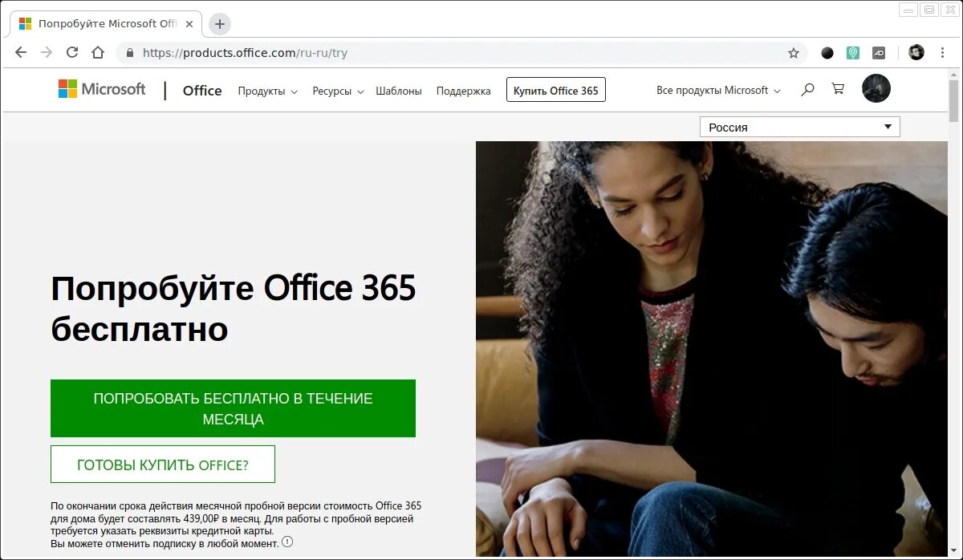Reload the page with refresh icon
Image resolution: width=963 pixels, height=560 pixels.
(x=72, y=53)
